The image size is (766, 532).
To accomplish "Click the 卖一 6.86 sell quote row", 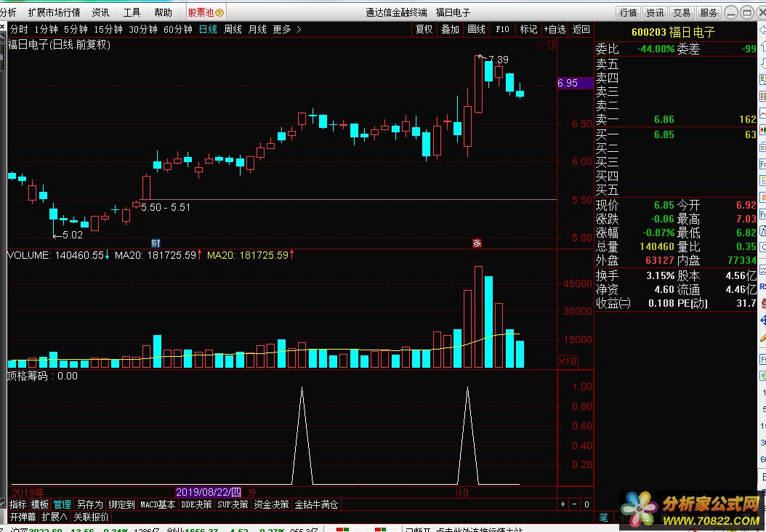I will tap(676, 119).
